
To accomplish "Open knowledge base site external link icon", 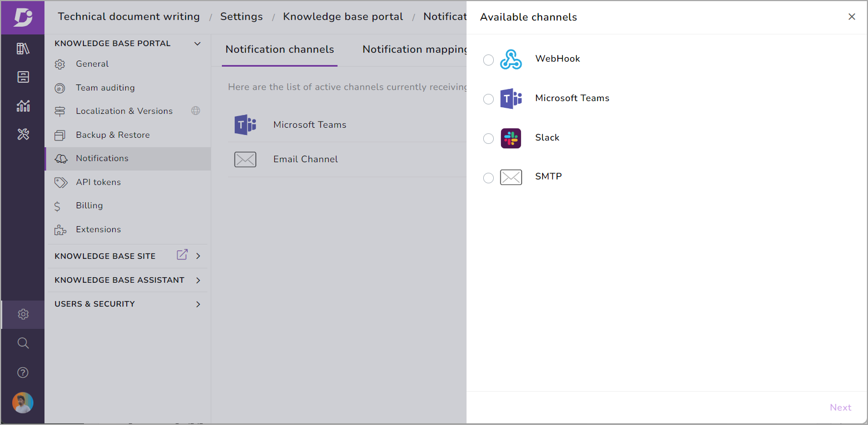I will coord(182,255).
